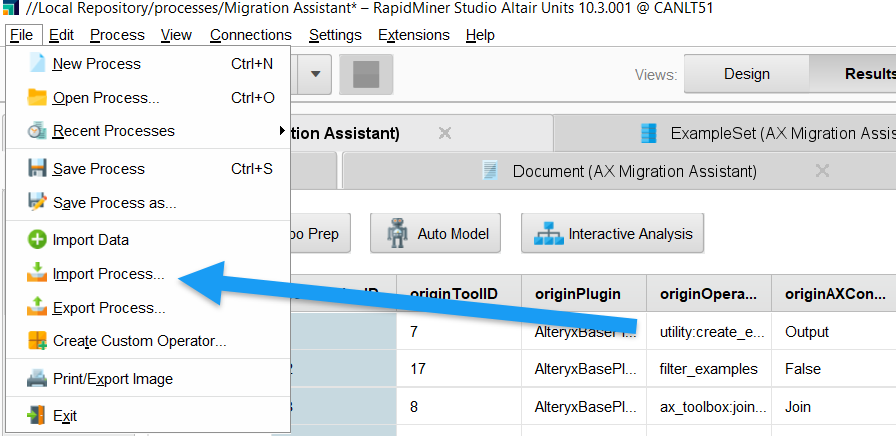Image resolution: width=896 pixels, height=436 pixels.
Task: Switch to the Design view
Action: point(746,74)
